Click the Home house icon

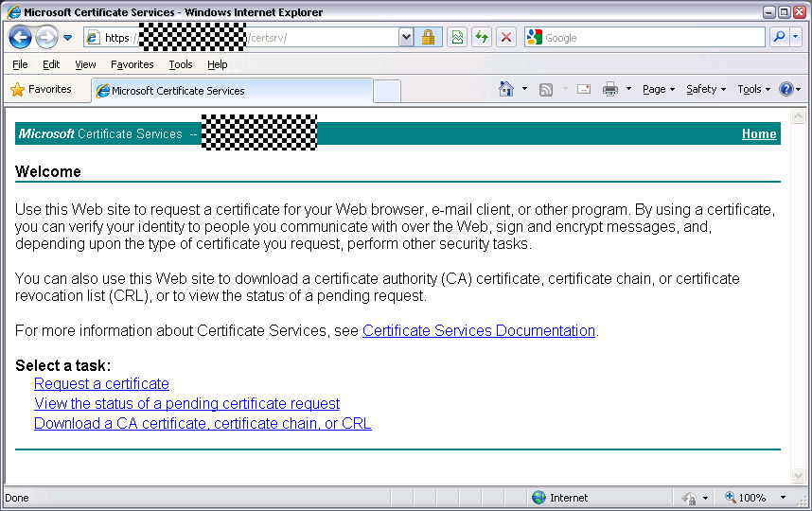pos(506,89)
